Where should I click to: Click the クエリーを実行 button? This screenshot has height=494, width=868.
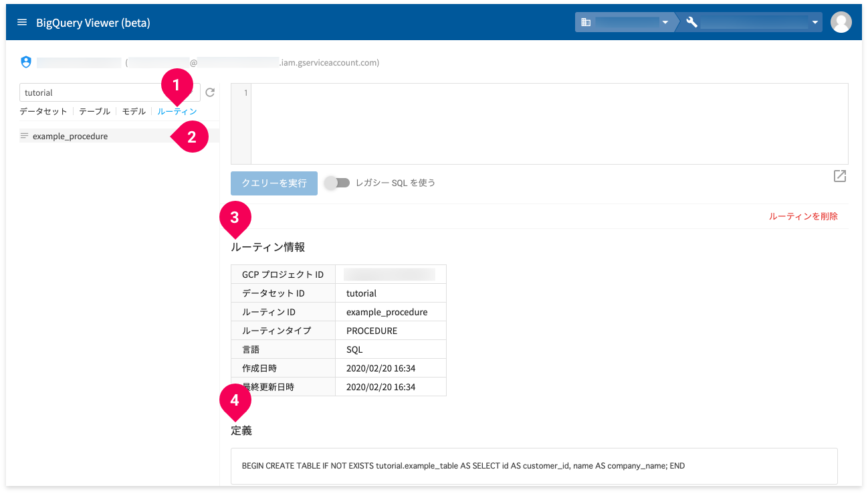click(x=274, y=183)
